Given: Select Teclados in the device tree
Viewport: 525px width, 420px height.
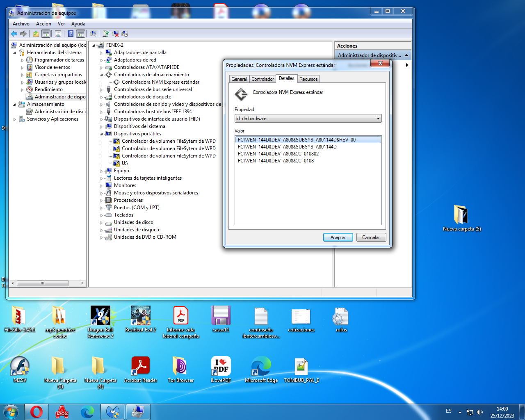Looking at the screenshot, I should click(x=123, y=215).
